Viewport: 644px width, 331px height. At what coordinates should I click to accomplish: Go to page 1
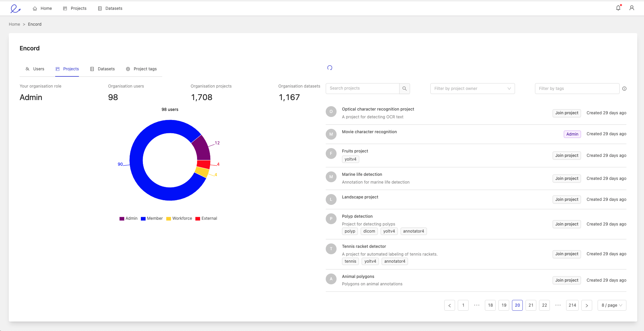pyautogui.click(x=463, y=305)
